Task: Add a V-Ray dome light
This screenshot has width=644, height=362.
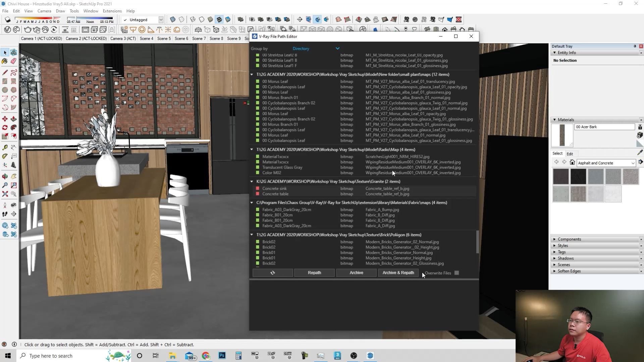Action: (x=177, y=29)
